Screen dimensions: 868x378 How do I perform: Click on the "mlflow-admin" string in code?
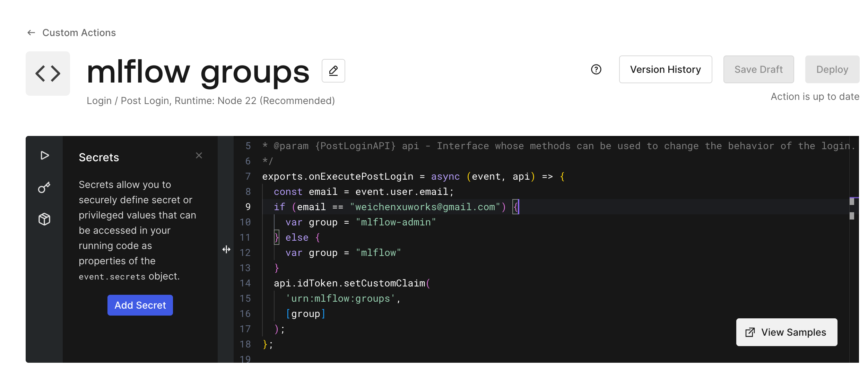(x=396, y=222)
